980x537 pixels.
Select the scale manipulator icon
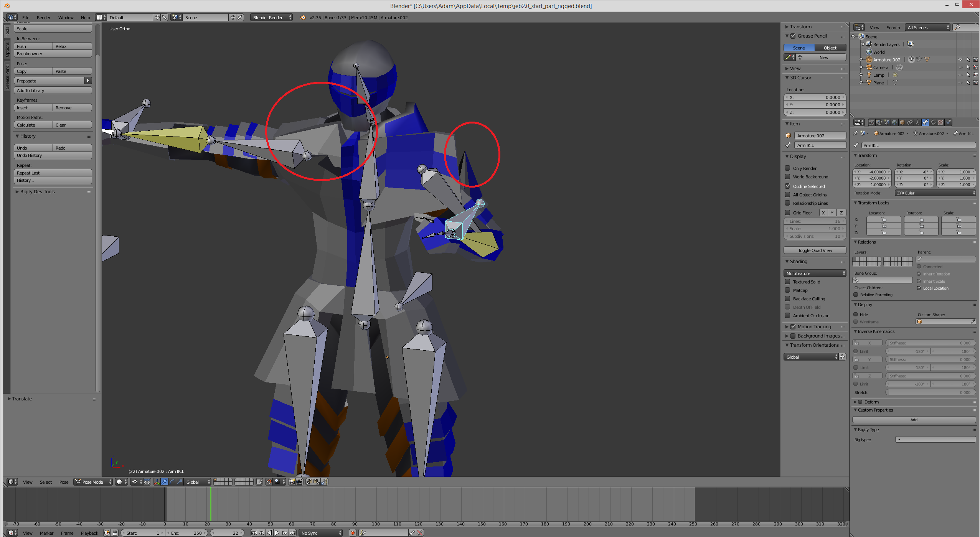point(180,482)
